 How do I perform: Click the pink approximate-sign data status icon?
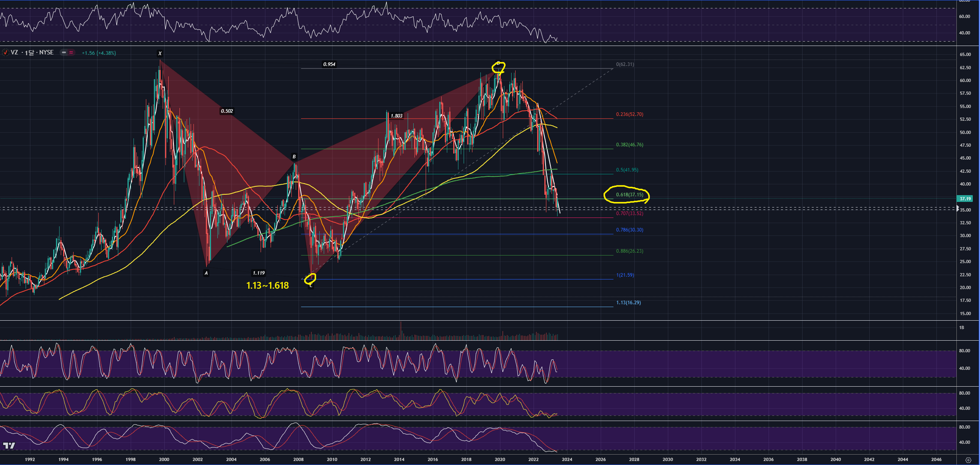[x=71, y=52]
